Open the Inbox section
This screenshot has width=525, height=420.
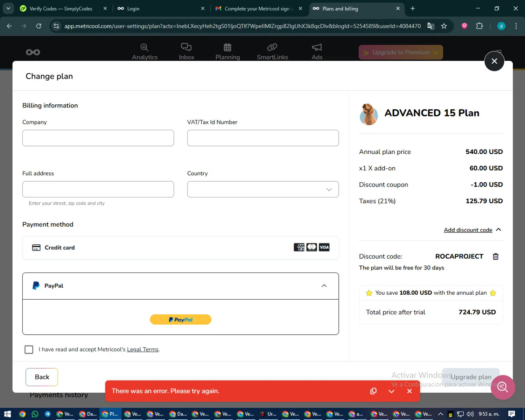tap(186, 52)
